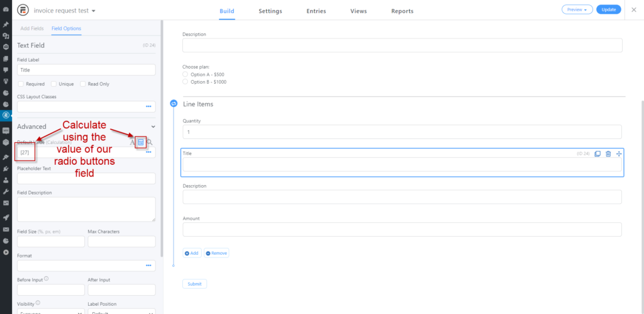
Task: Open the Products box sidebar icon
Action: [6, 142]
